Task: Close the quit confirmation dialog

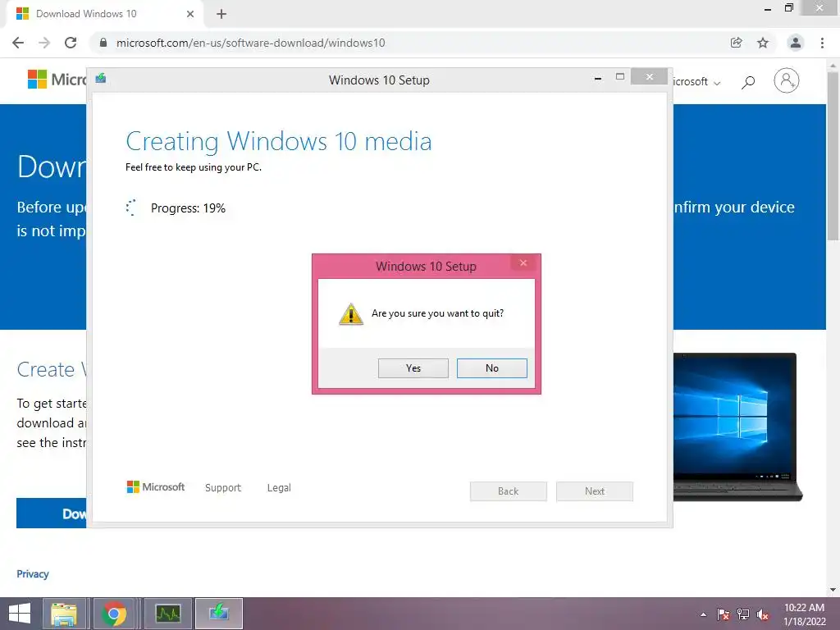Action: click(523, 262)
